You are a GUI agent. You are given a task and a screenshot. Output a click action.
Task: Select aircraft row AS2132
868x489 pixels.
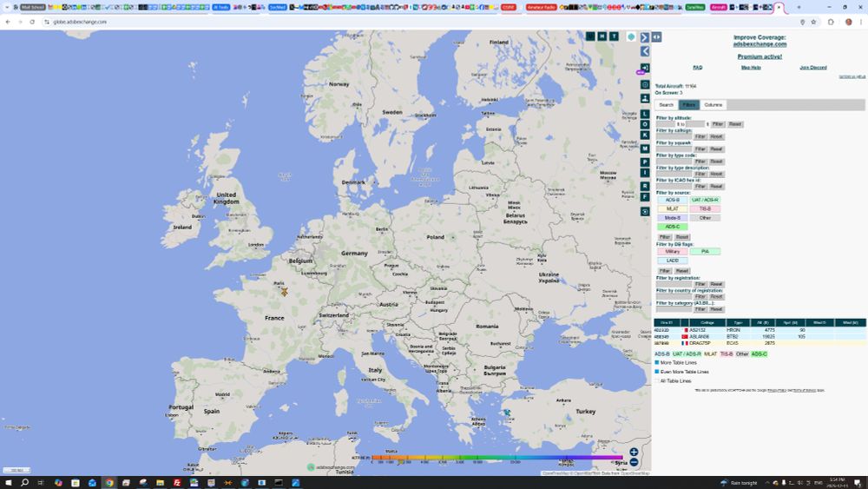coord(759,330)
